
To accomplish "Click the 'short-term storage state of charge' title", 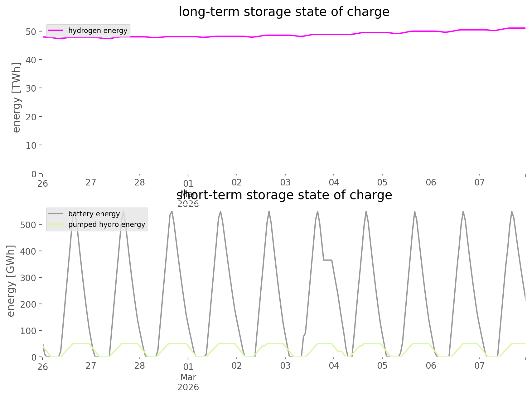I will click(284, 195).
